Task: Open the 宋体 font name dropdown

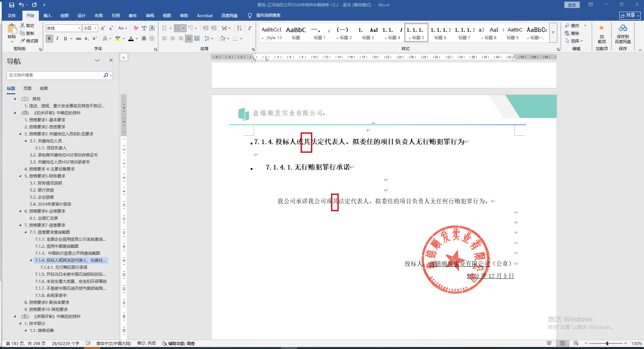Action: point(79,28)
